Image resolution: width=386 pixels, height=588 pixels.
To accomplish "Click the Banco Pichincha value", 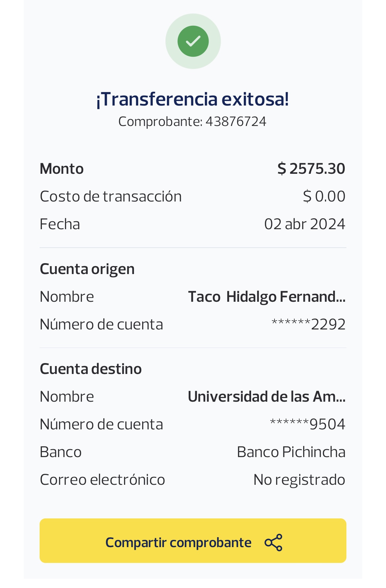I will click(x=291, y=452).
